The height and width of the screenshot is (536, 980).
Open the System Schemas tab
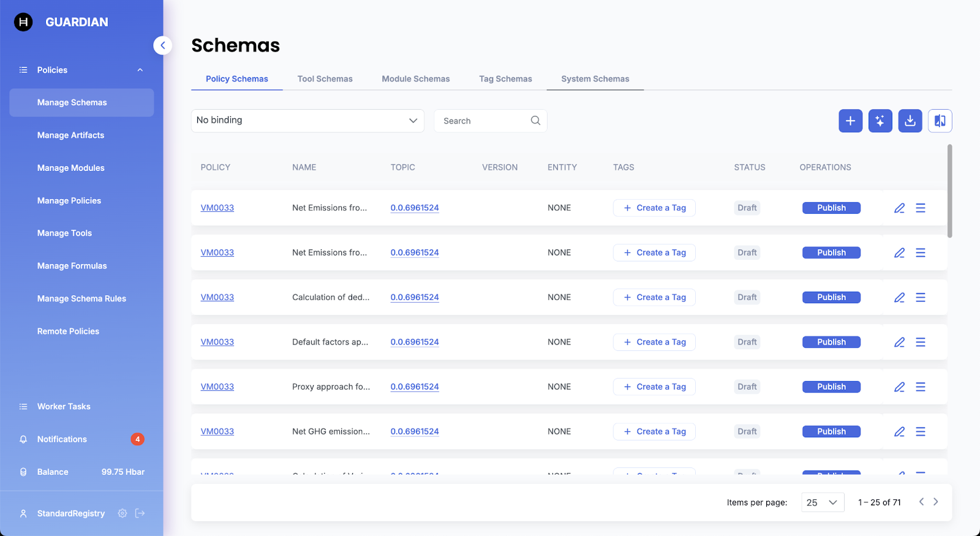click(x=595, y=79)
